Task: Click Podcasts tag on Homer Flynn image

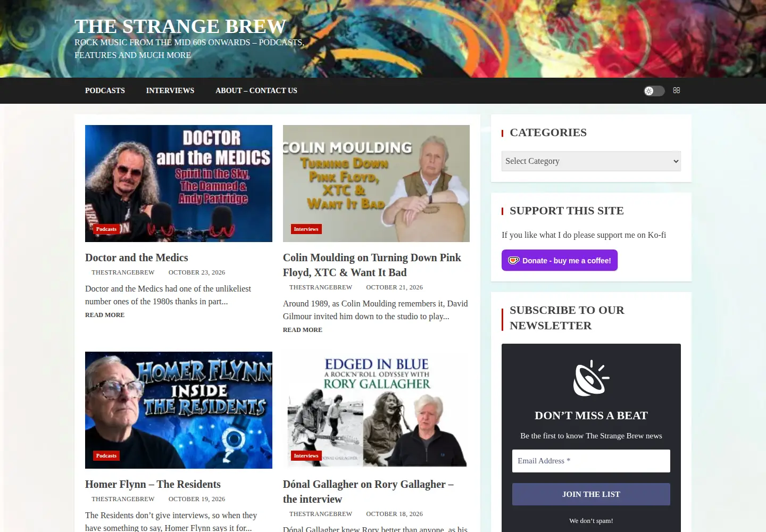Action: pos(106,456)
